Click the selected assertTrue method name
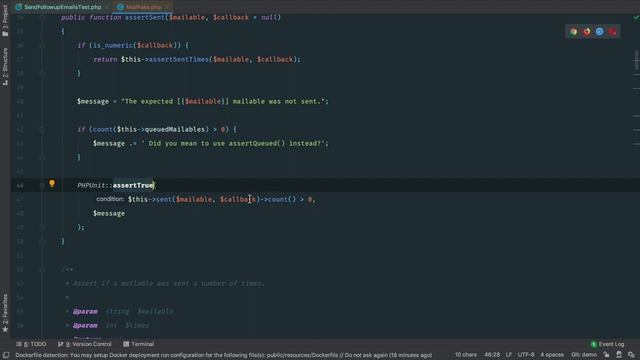 (x=133, y=185)
